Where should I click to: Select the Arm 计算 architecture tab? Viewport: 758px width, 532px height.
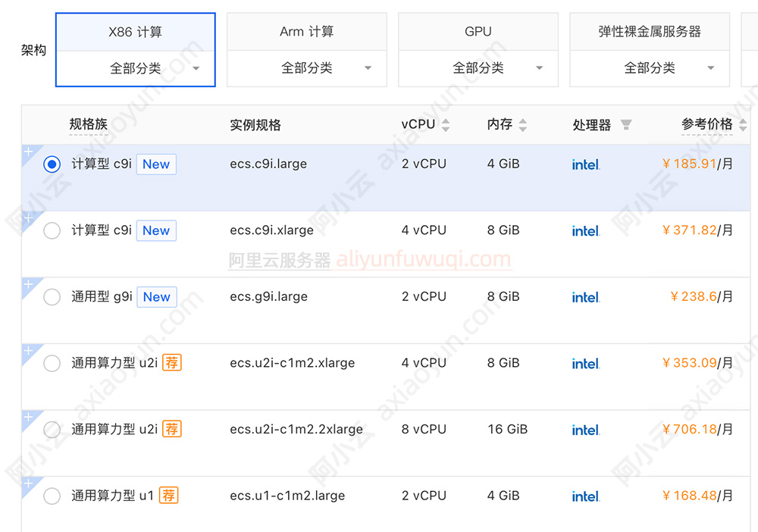tap(307, 32)
